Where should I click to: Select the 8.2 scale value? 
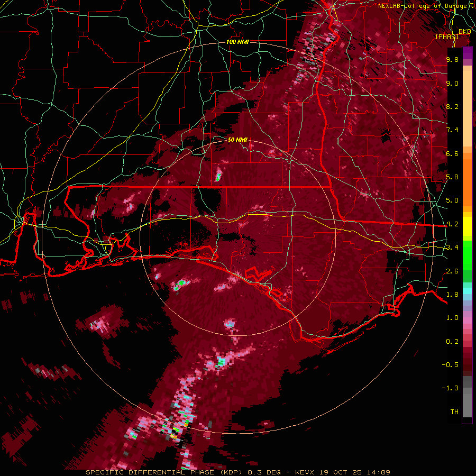coord(452,106)
